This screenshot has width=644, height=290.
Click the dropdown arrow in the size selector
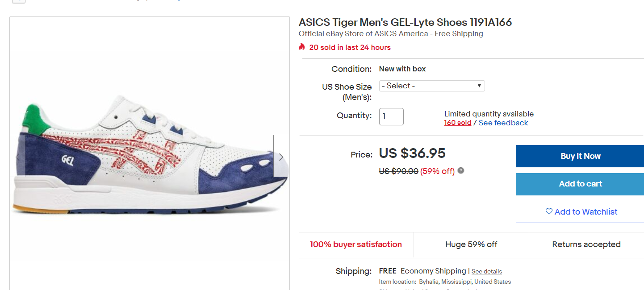point(479,86)
